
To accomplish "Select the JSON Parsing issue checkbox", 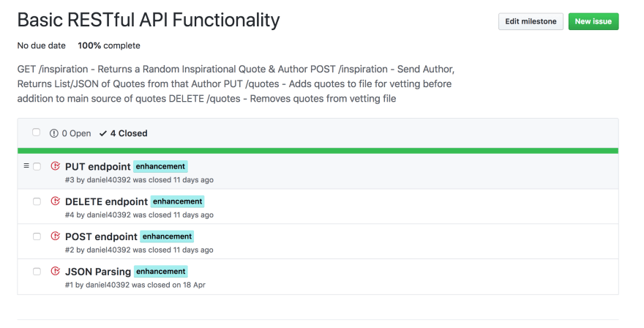I will pos(37,272).
